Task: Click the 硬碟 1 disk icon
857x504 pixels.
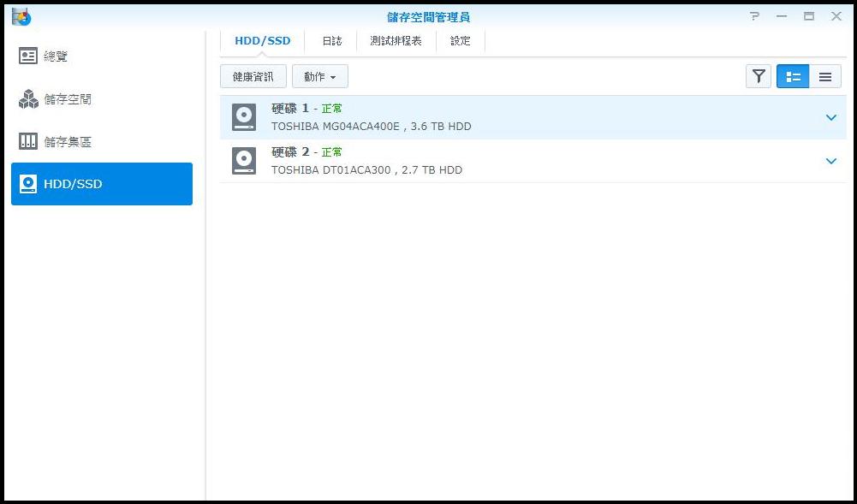Action: click(244, 117)
